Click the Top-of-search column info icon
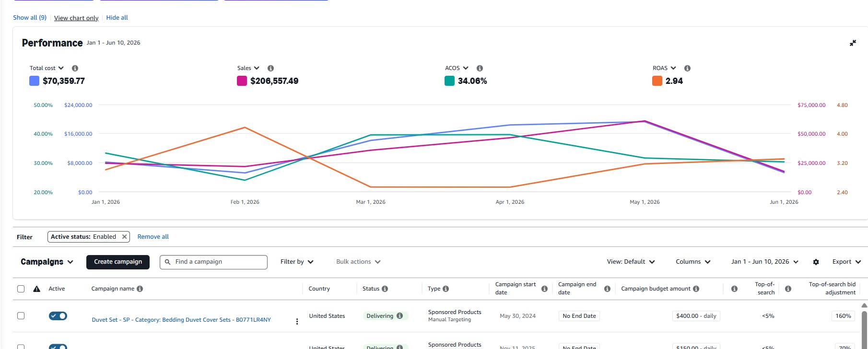 pos(734,289)
